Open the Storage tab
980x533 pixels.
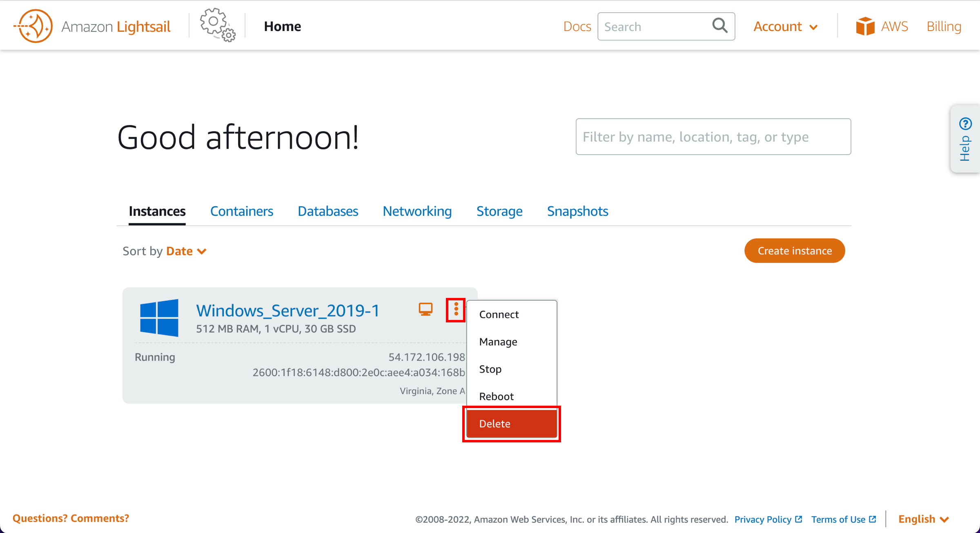pos(499,211)
